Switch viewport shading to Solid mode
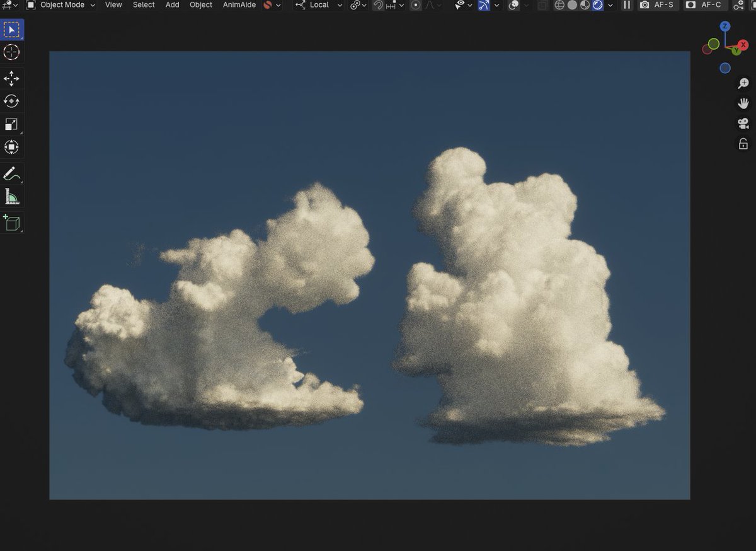The image size is (756, 551). coord(571,5)
